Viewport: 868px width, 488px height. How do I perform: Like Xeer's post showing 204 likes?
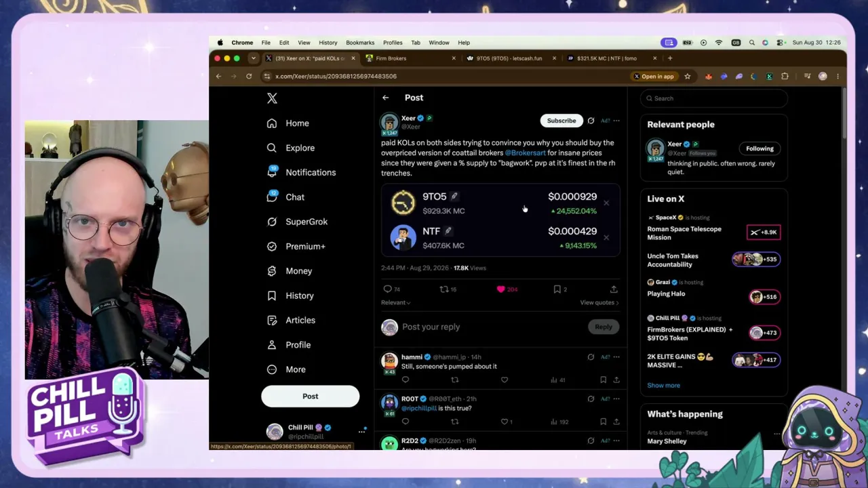(507, 289)
